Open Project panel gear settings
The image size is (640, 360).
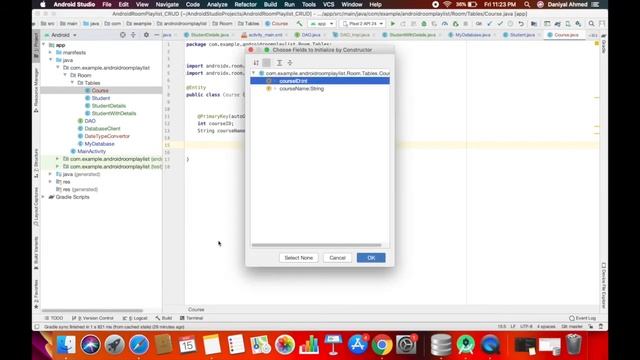click(x=146, y=35)
